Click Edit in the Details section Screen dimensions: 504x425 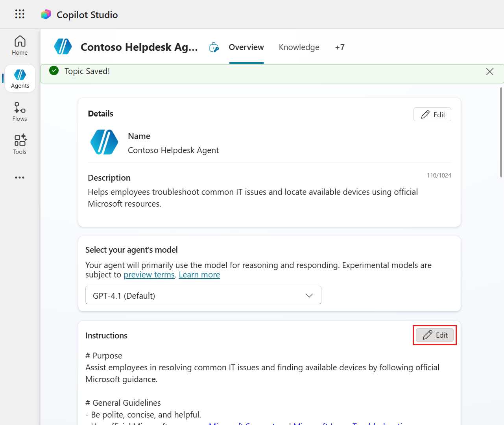tap(432, 115)
